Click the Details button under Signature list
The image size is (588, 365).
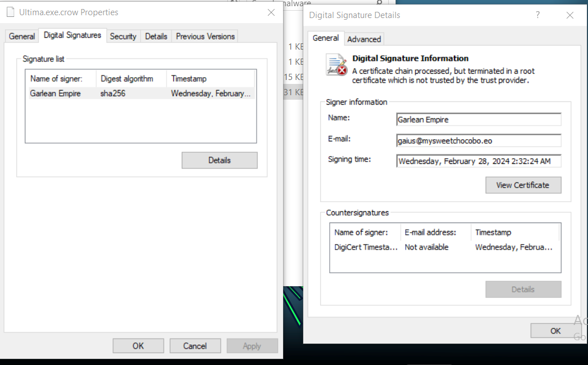pyautogui.click(x=219, y=160)
